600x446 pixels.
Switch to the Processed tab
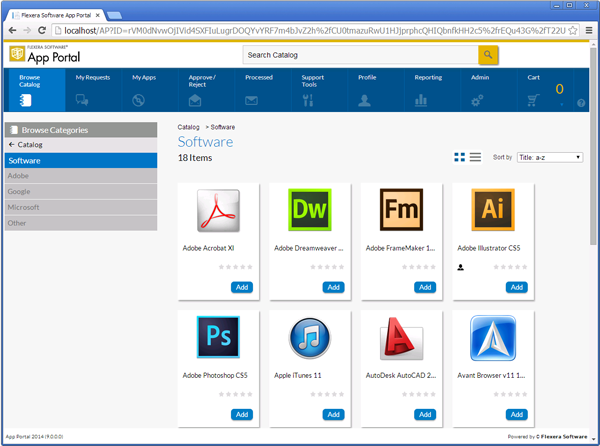[262, 90]
